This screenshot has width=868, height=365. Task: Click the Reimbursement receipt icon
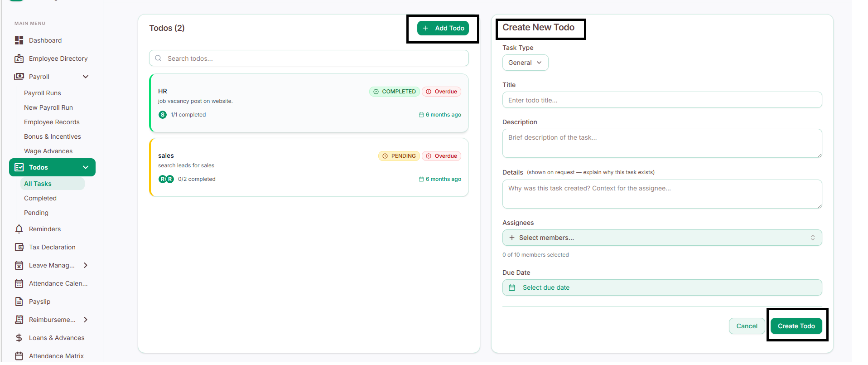[19, 320]
